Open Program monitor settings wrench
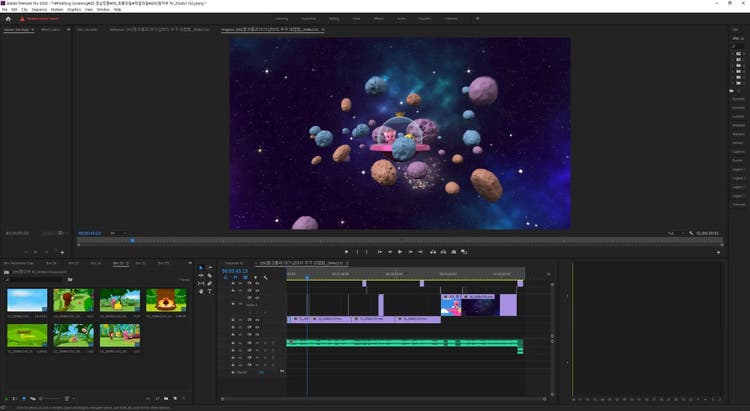 [x=691, y=233]
